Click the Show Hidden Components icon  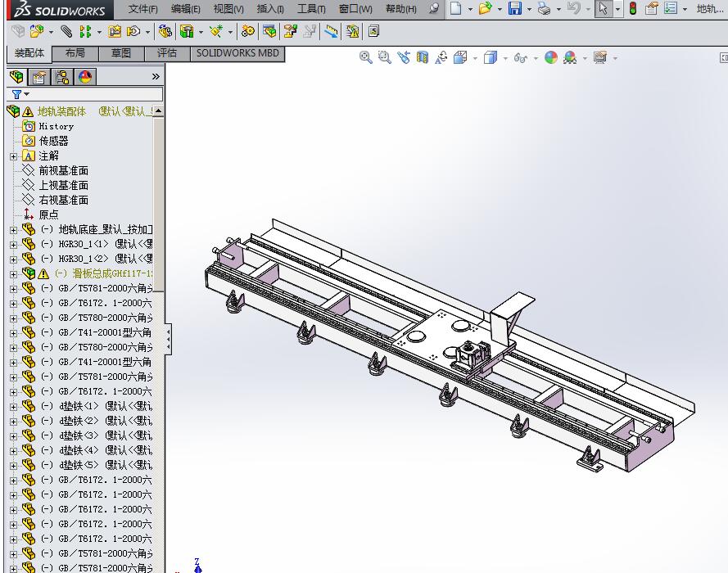165,31
